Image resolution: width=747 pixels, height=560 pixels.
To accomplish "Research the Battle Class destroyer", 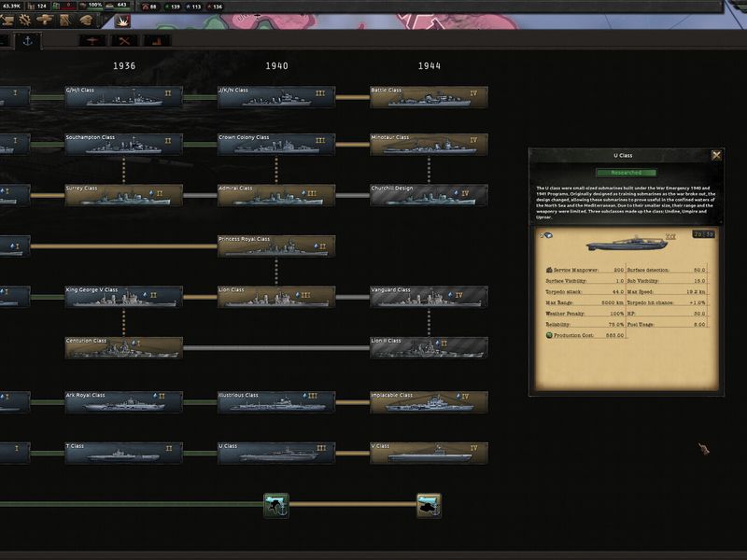I will tap(429, 97).
